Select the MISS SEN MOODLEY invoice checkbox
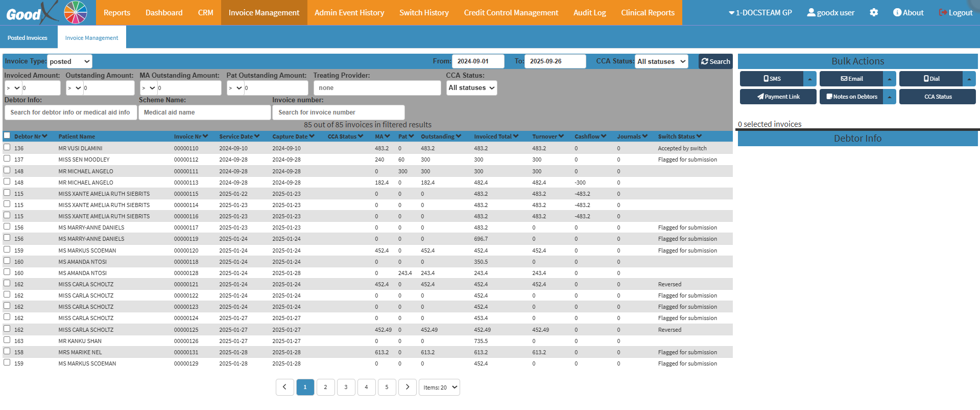 coord(7,158)
